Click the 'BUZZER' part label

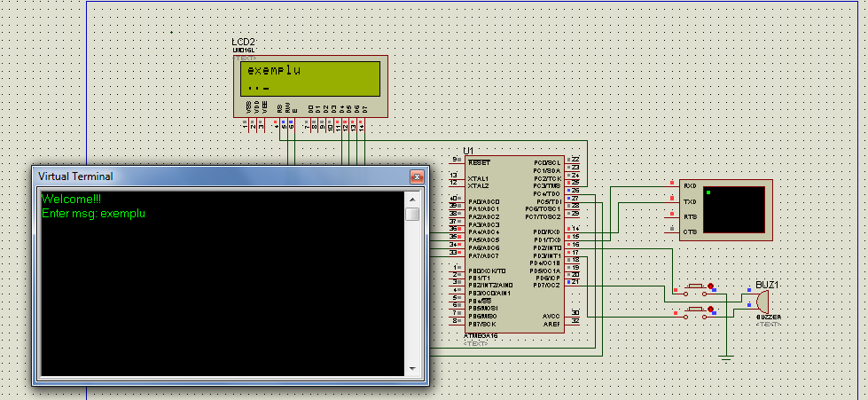pyautogui.click(x=769, y=318)
